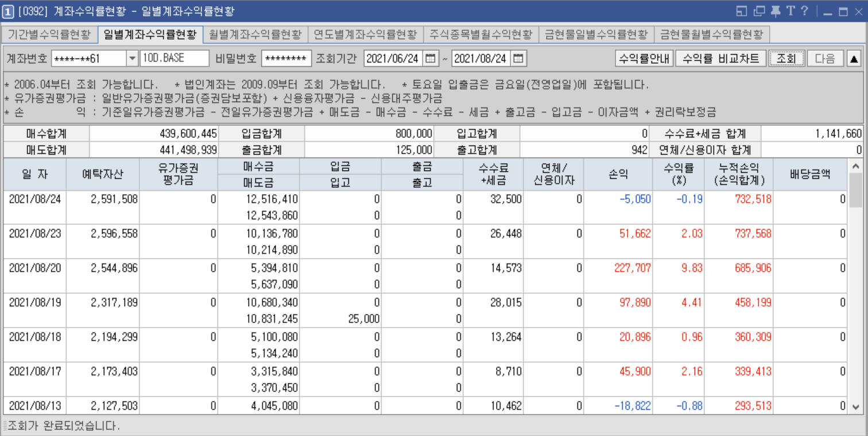Switch to 기간별수익률현황 tab
Screen dimensions: 868x436
49,34
